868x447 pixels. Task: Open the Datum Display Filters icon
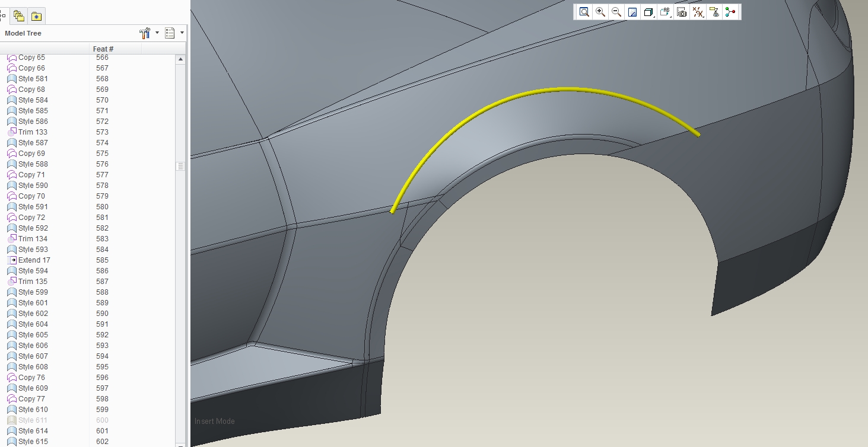(x=698, y=12)
